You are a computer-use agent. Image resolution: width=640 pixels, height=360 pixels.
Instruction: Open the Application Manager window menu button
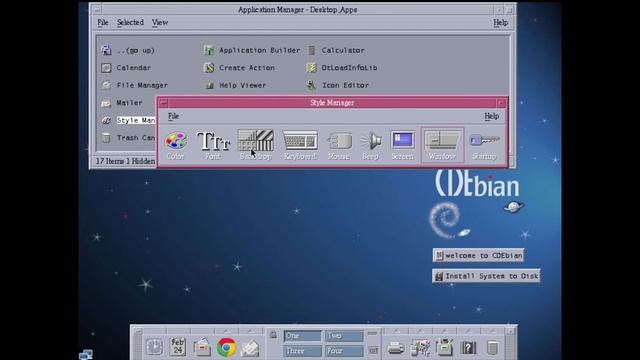click(97, 9)
